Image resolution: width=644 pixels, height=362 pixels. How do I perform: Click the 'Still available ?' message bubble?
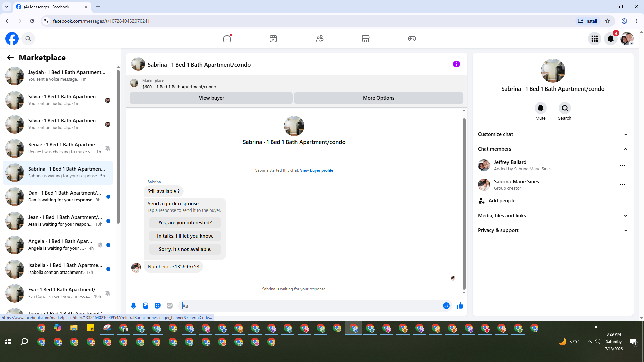coord(164,191)
